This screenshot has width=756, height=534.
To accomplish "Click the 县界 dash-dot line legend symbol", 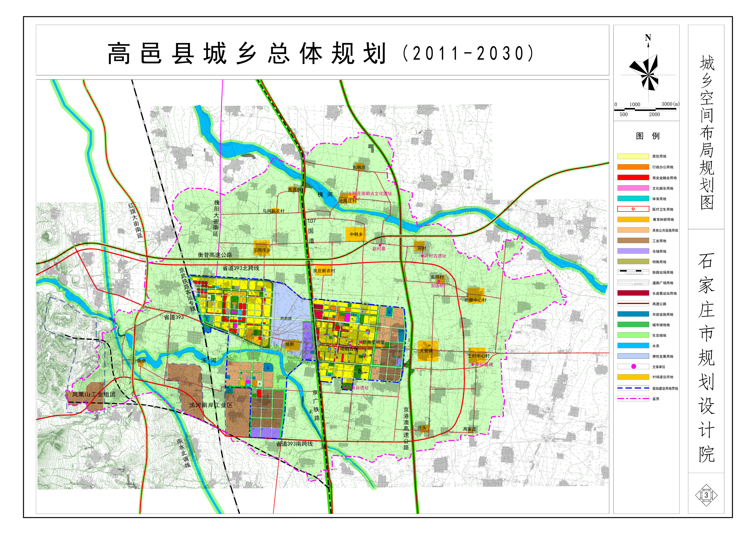I will click(633, 399).
